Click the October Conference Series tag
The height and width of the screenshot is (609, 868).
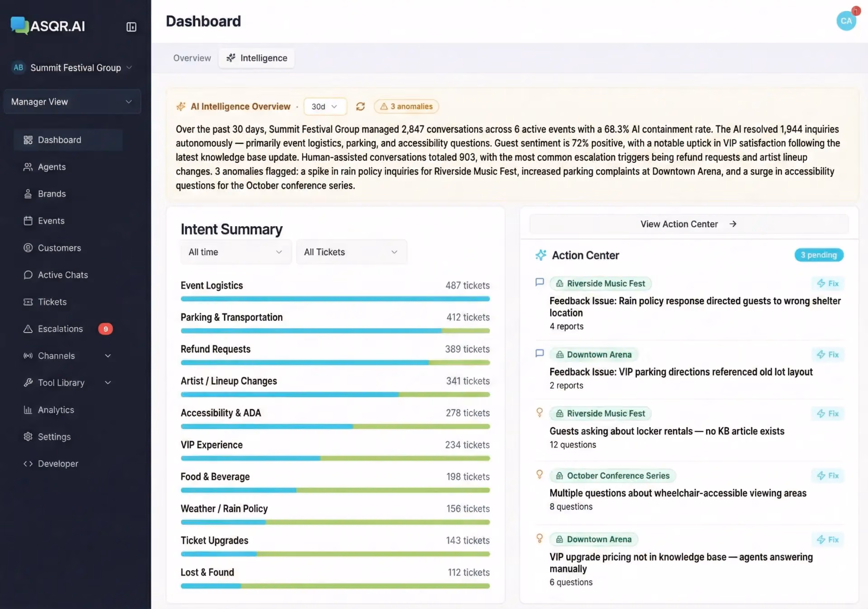[613, 476]
